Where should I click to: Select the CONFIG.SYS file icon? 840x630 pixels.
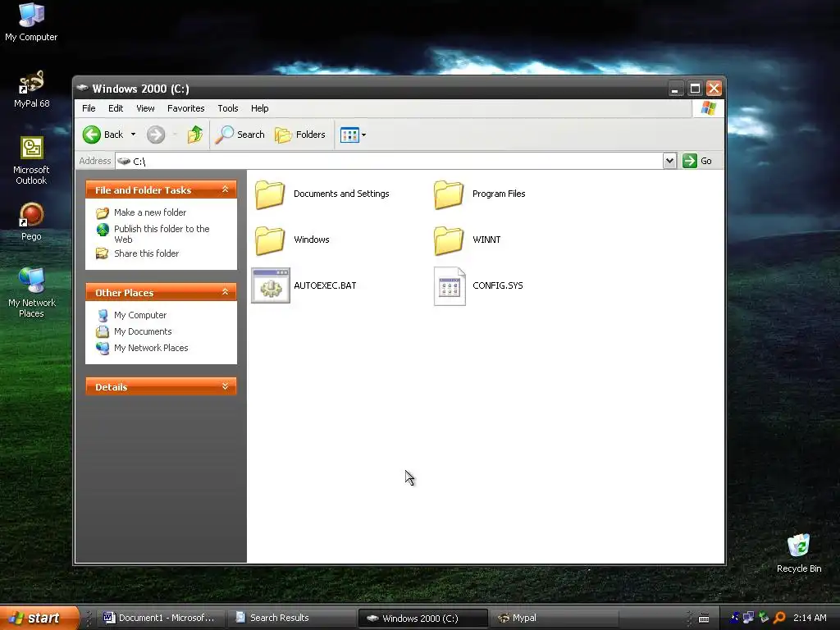pyautogui.click(x=450, y=286)
